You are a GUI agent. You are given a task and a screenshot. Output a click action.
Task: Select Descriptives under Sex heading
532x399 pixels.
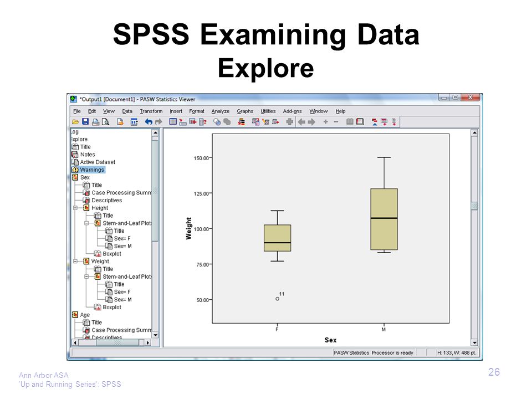pyautogui.click(x=106, y=201)
